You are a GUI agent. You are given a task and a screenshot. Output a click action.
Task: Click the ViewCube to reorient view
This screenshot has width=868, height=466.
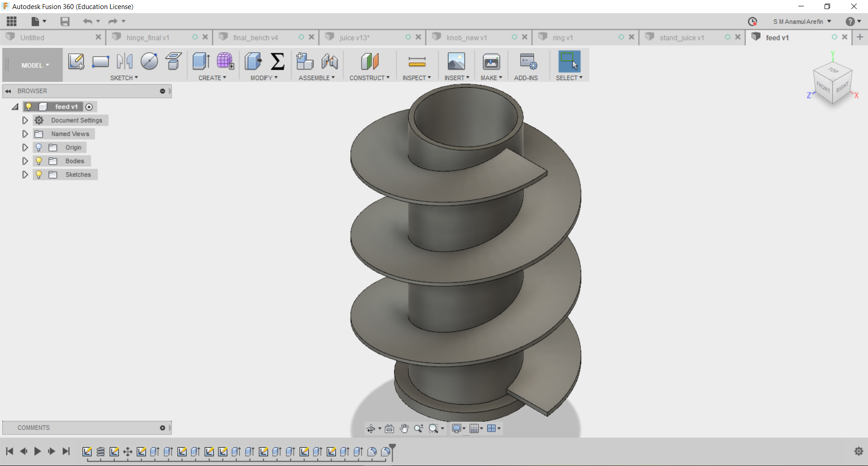832,81
